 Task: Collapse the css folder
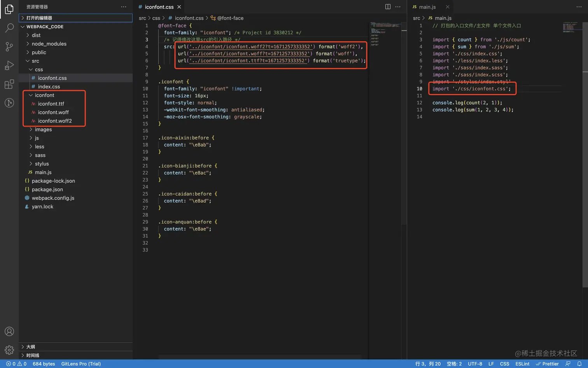39,69
